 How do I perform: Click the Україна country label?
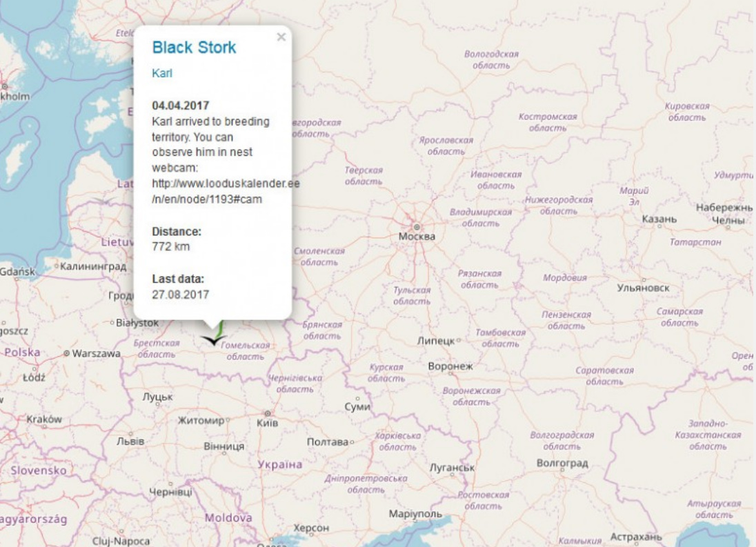click(280, 464)
